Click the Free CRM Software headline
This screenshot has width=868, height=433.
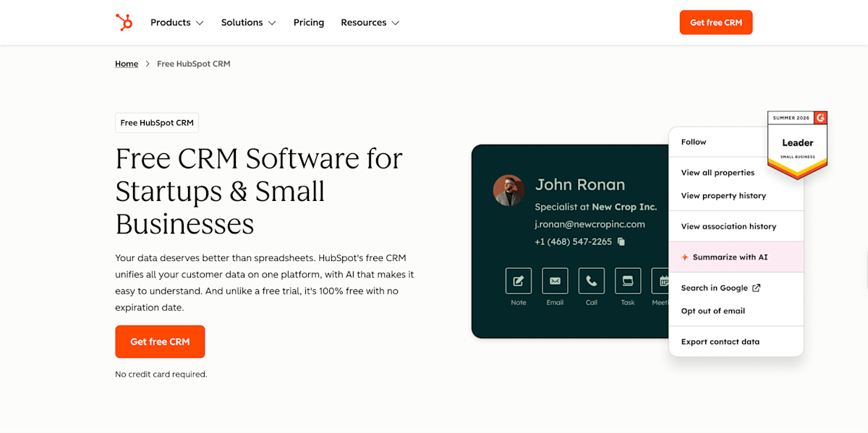click(x=259, y=191)
